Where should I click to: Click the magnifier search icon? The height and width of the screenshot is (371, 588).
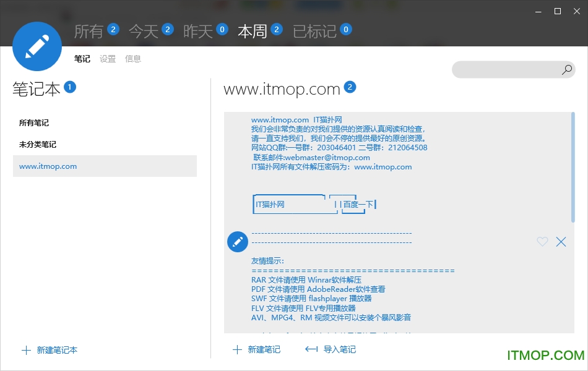click(566, 70)
